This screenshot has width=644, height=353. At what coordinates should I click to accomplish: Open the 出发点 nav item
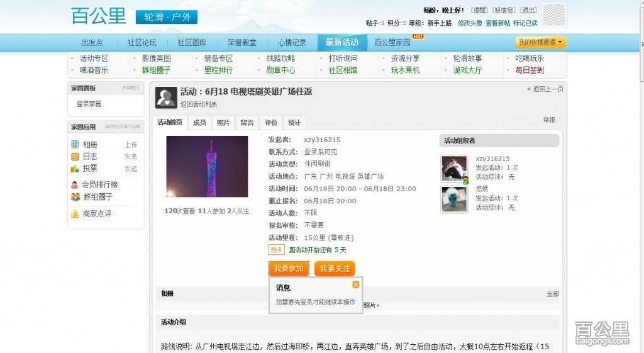point(92,42)
